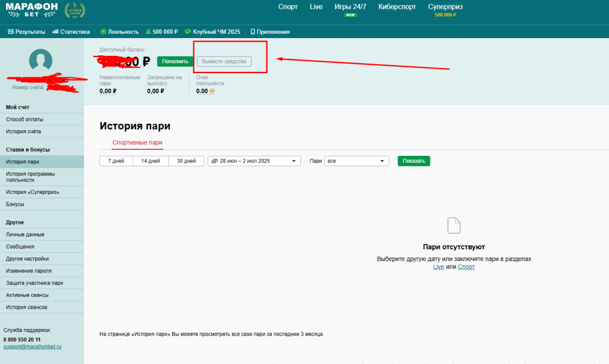Click the loyalty points coin icon
609x364 pixels.
click(x=212, y=91)
